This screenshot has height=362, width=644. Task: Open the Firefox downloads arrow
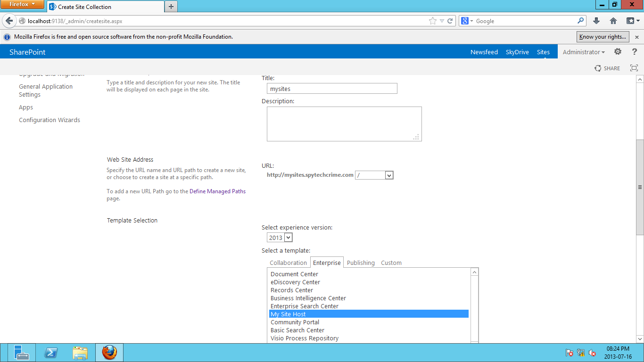[x=596, y=21]
